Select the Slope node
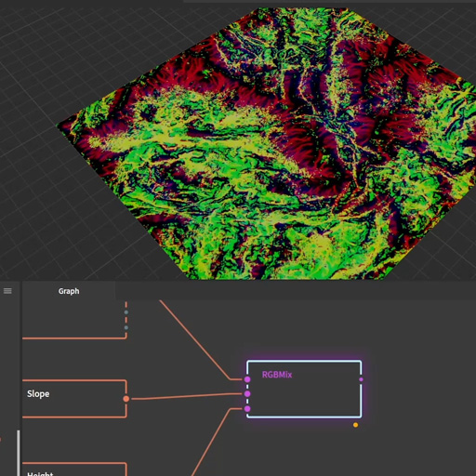Screen dimensions: 476x476 click(74, 399)
